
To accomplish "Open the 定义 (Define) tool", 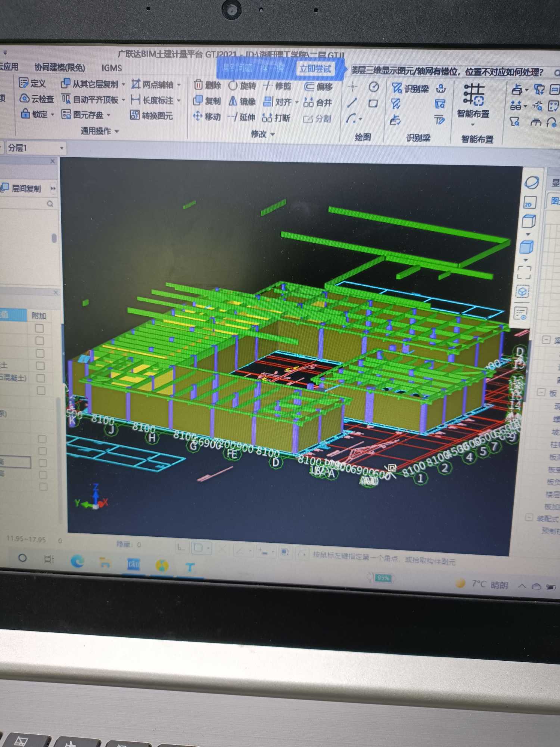I will pyautogui.click(x=32, y=83).
